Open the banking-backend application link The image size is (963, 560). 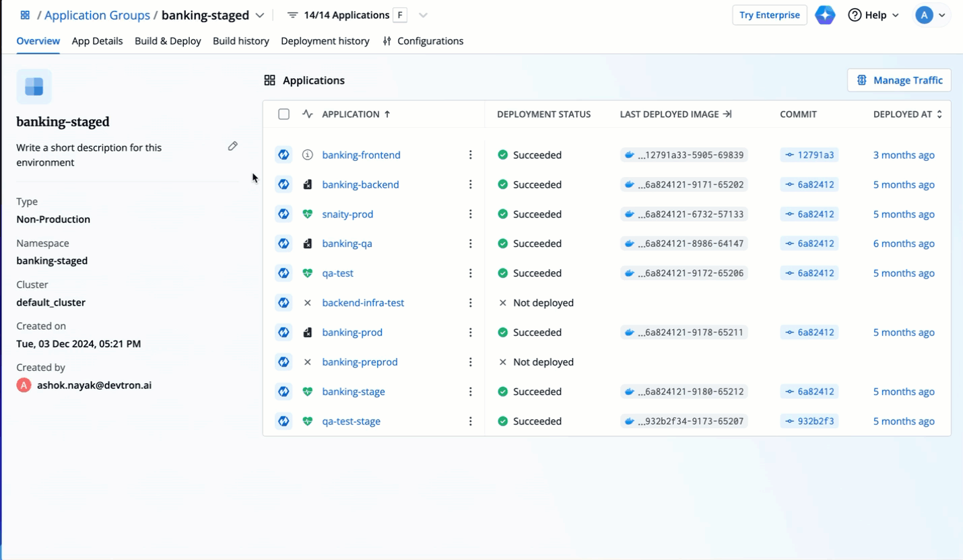[360, 184]
